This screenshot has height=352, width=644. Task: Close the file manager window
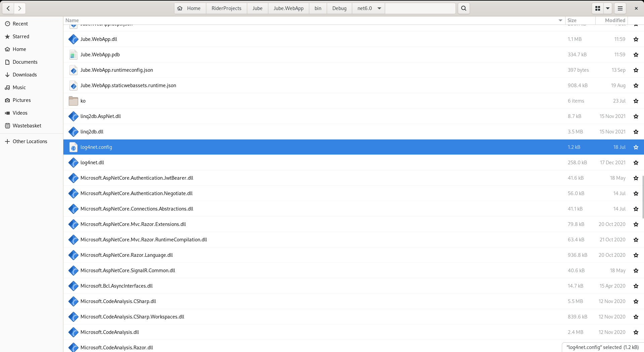tap(636, 8)
